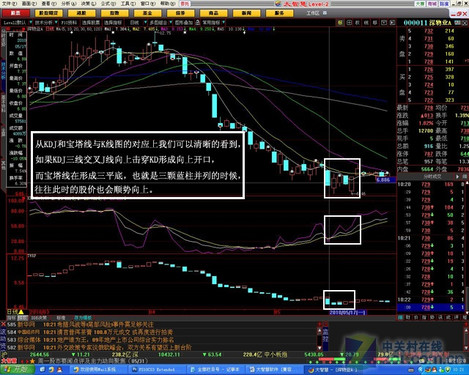This screenshot has height=375, width=469.
Task: Click the yellow triangle beside 日线 at the bottom of the chart
Action: pyautogui.click(x=21, y=312)
